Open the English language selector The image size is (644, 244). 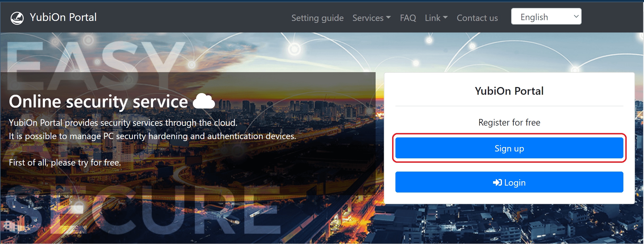546,17
